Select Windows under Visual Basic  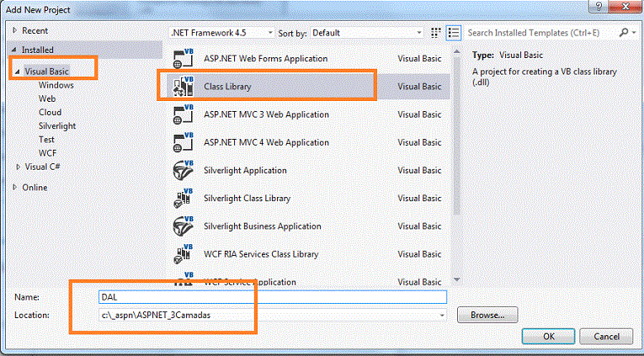(x=56, y=85)
